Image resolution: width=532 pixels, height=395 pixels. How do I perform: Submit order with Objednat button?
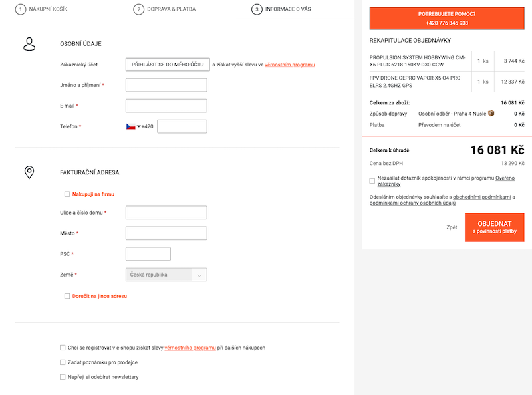[494, 227]
